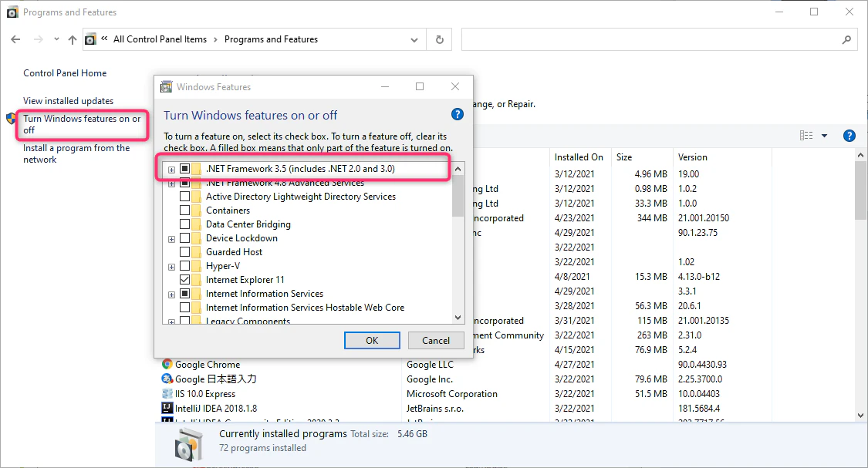Viewport: 868px width, 468px height.
Task: Click folder icon beside Containers
Action: (197, 210)
